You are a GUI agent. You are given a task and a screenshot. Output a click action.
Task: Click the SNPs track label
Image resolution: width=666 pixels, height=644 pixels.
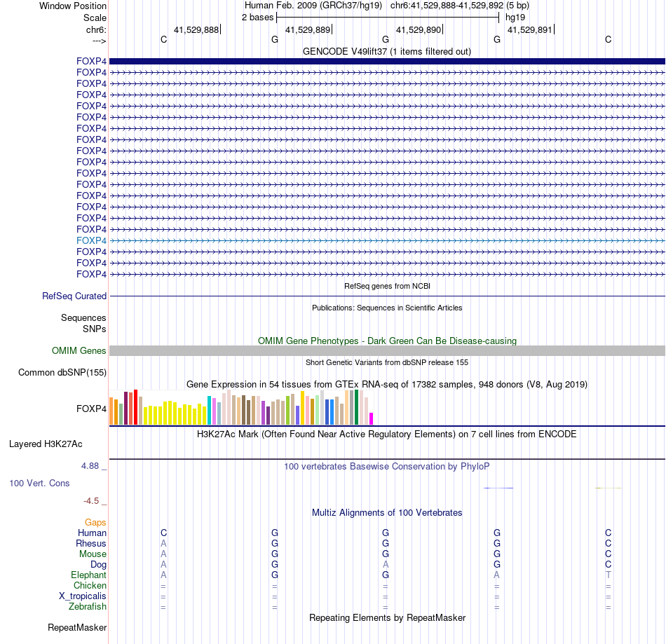point(95,329)
